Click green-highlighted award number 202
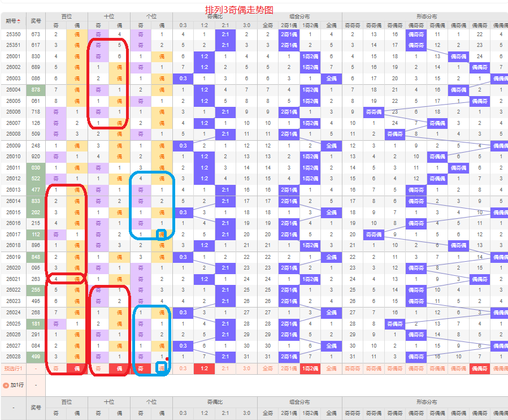508x420 pixels. click(36, 213)
